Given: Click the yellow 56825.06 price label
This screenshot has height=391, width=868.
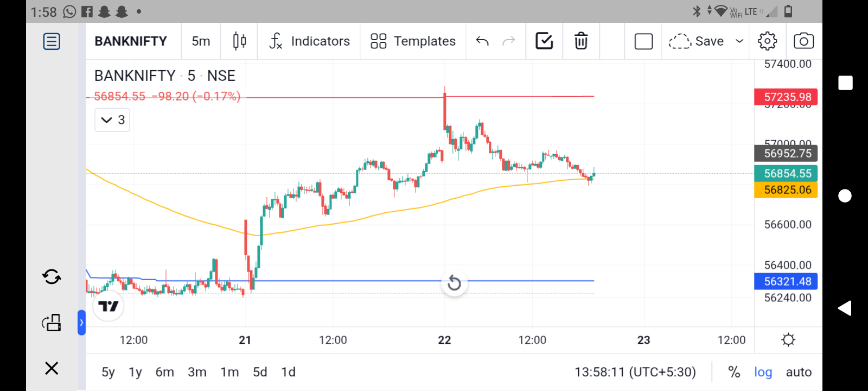Looking at the screenshot, I should pos(786,190).
